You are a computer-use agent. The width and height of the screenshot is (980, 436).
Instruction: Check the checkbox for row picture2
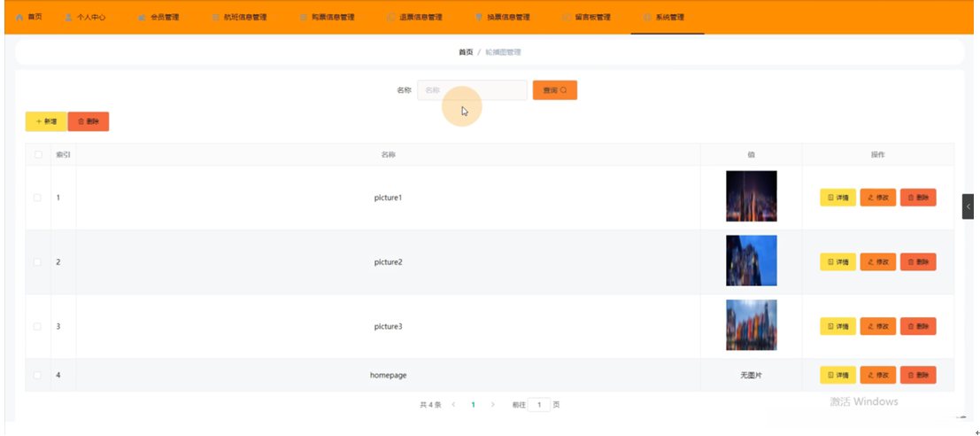(x=37, y=262)
